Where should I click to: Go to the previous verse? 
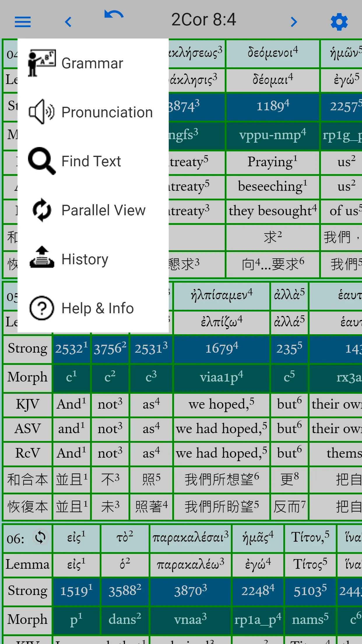(68, 22)
